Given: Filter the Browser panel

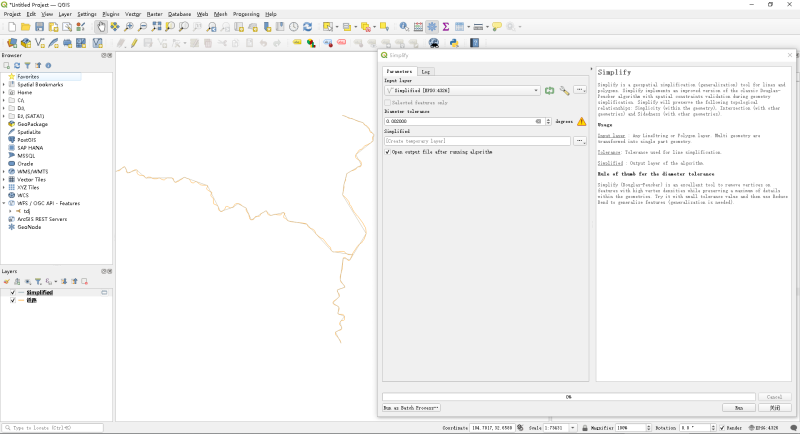Looking at the screenshot, I should pos(28,65).
